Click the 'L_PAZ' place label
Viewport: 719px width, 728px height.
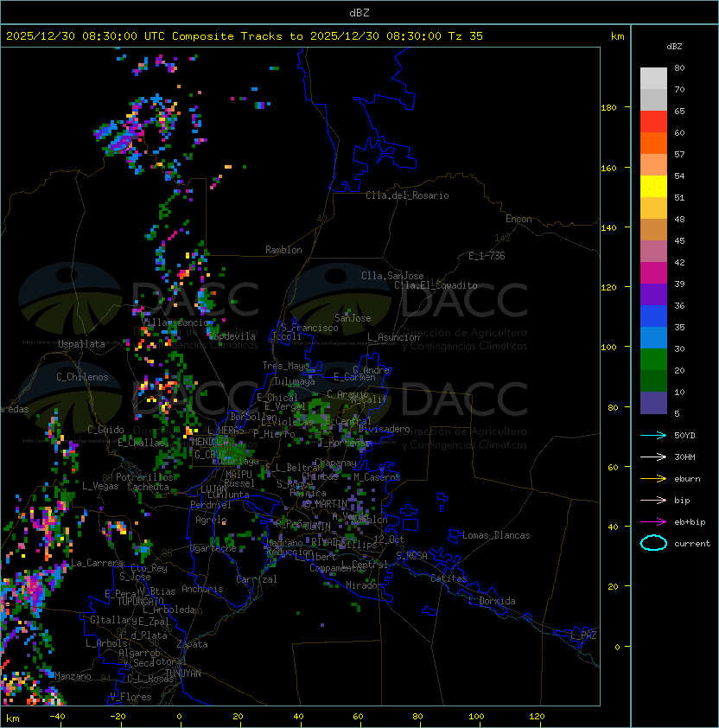pos(583,635)
